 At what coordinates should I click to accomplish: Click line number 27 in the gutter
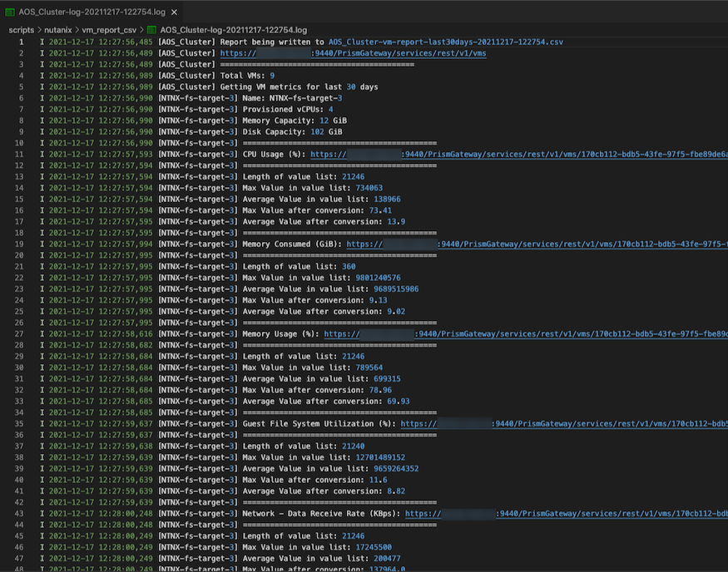(18, 334)
